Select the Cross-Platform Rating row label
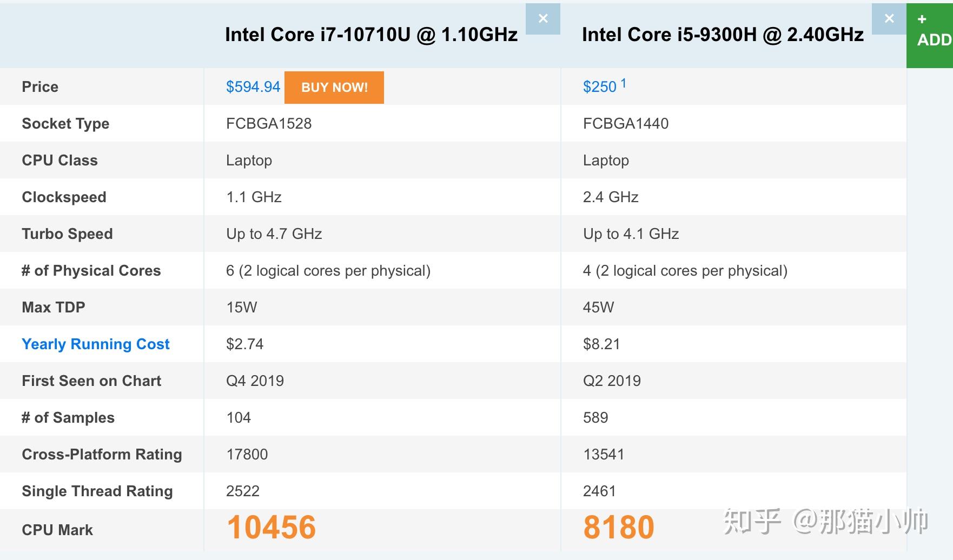953x560 pixels. point(102,454)
